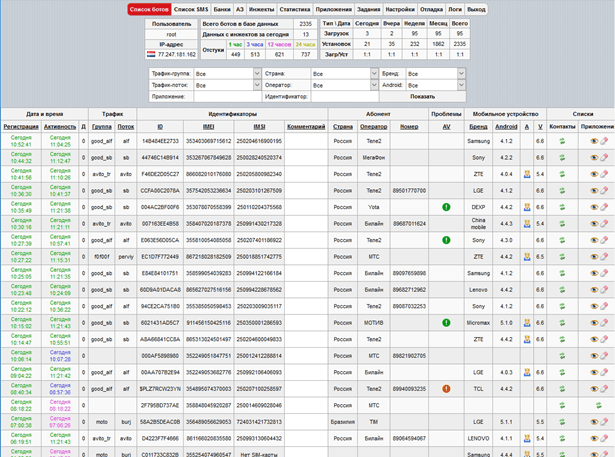Viewport: 615px width, 457px height.
Task: Click the Приложение filter input field
Action: (x=227, y=96)
